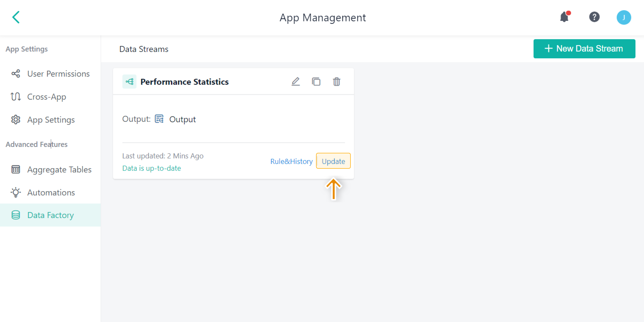Delete Performance Statistics with trash icon
Viewport: 644px width, 322px height.
pos(336,82)
